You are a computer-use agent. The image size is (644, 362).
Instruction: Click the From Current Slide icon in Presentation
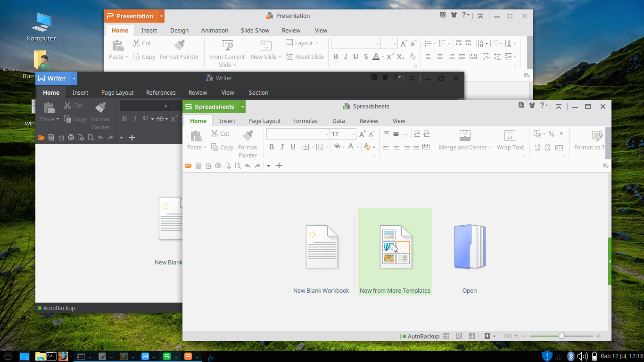pos(228,45)
